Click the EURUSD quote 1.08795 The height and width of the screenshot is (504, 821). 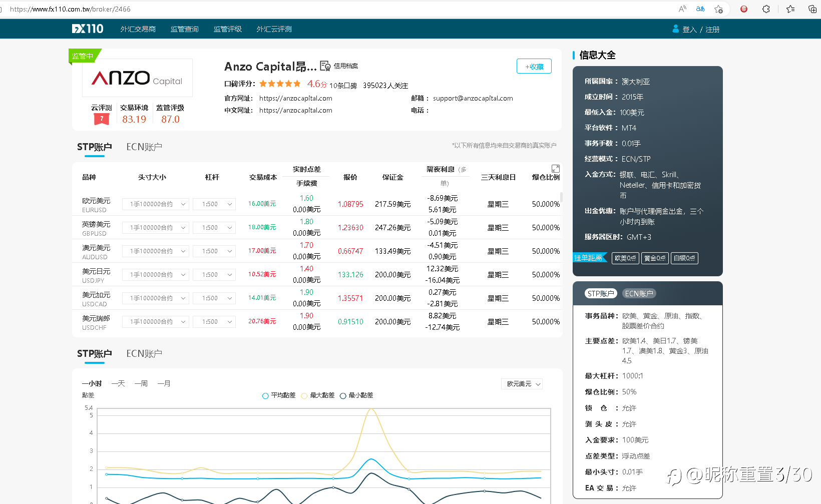tap(350, 204)
